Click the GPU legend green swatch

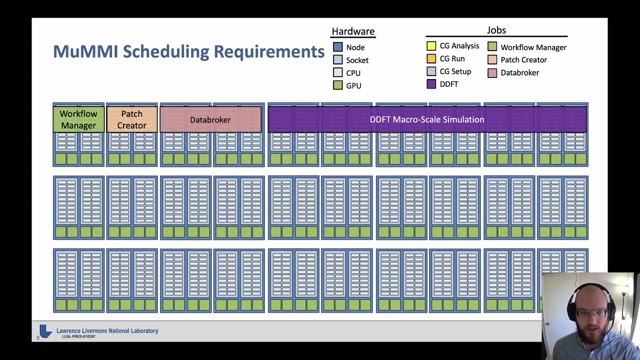(x=338, y=85)
